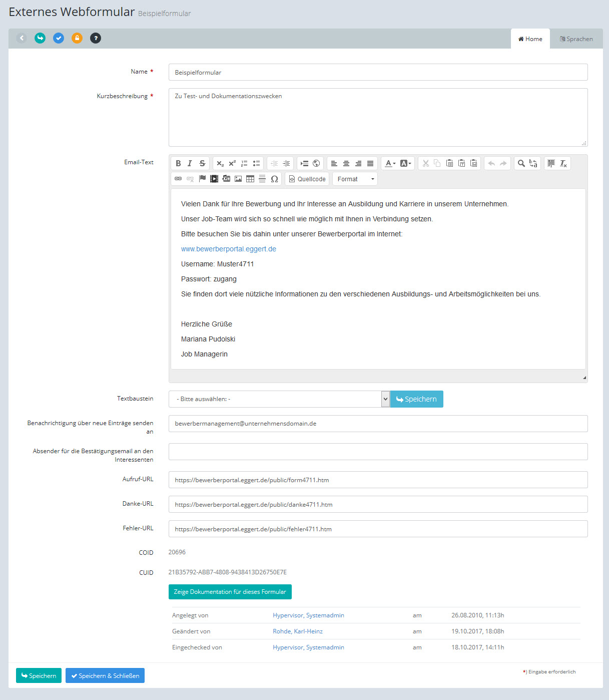This screenshot has width=609, height=700.
Task: Open the background color dropdown
Action: click(x=406, y=163)
